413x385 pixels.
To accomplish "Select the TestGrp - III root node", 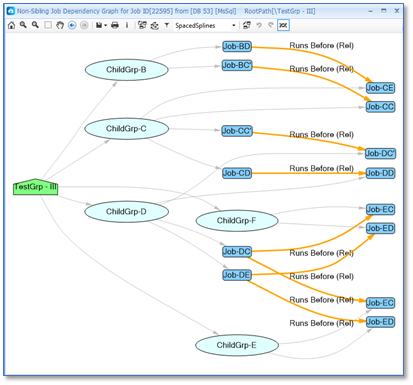I will 35,187.
